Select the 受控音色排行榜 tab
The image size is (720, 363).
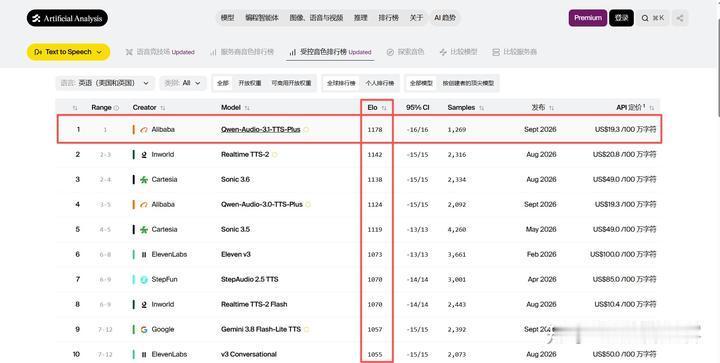click(x=330, y=52)
